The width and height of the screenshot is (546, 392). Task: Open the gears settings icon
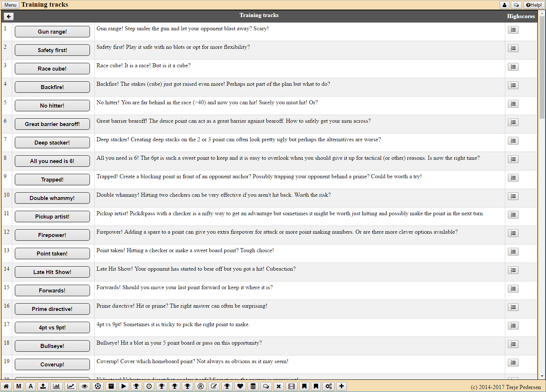point(329,386)
